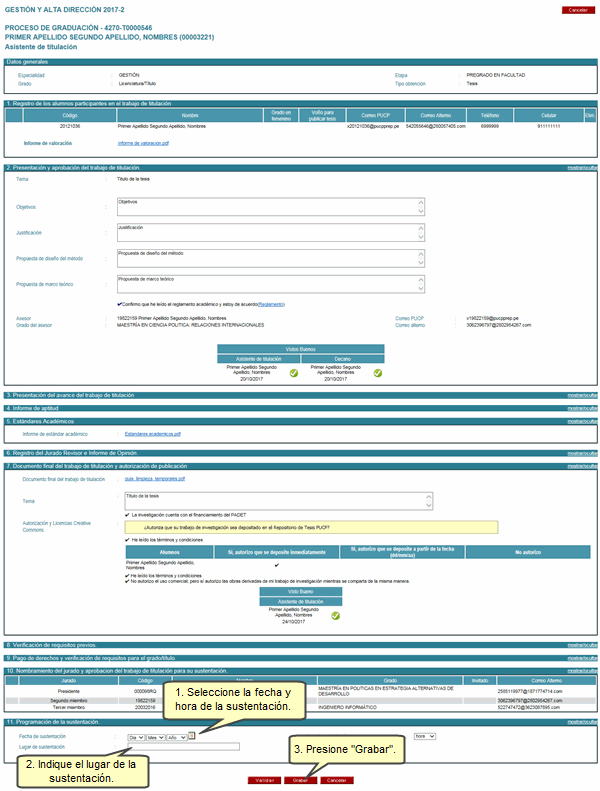
Task: Toggle the 'Sí, autorizo que se deposite inmediatamente' checkmark
Action: coord(277,565)
